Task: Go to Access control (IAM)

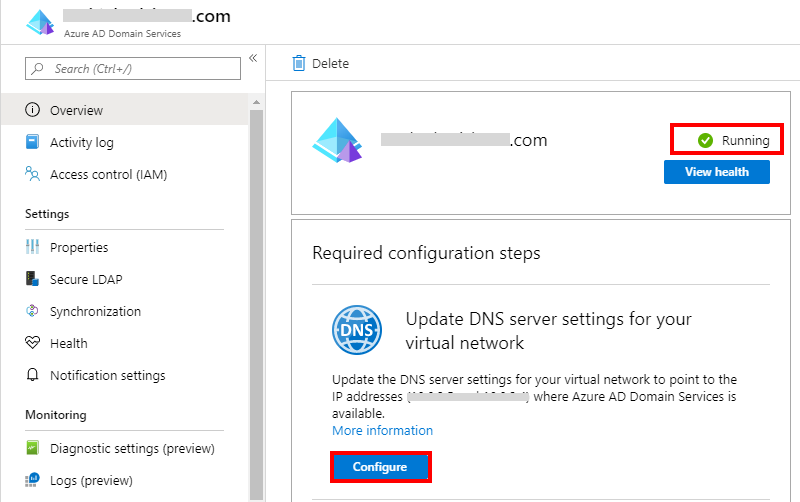Action: pos(109,174)
